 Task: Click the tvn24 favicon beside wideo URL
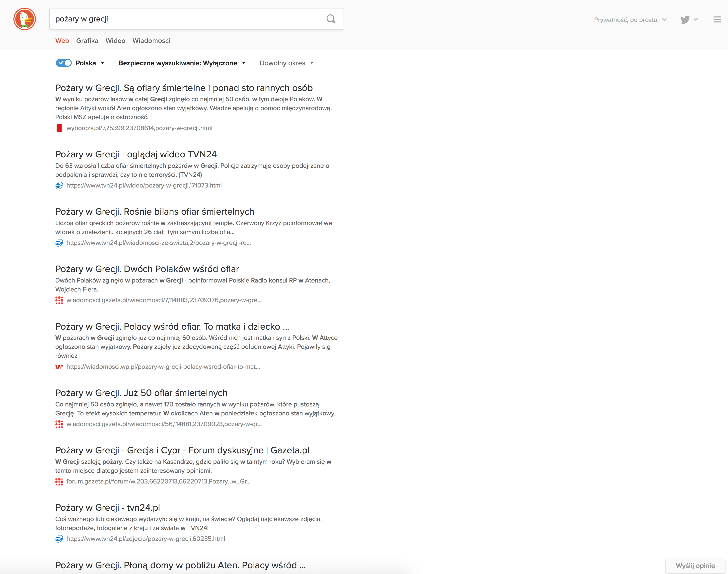point(59,186)
